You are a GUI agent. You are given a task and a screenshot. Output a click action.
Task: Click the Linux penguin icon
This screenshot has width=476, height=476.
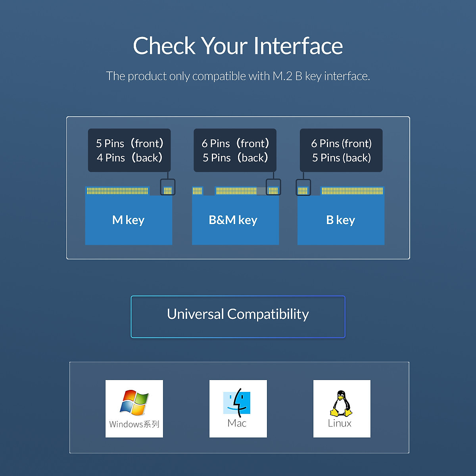[341, 403]
